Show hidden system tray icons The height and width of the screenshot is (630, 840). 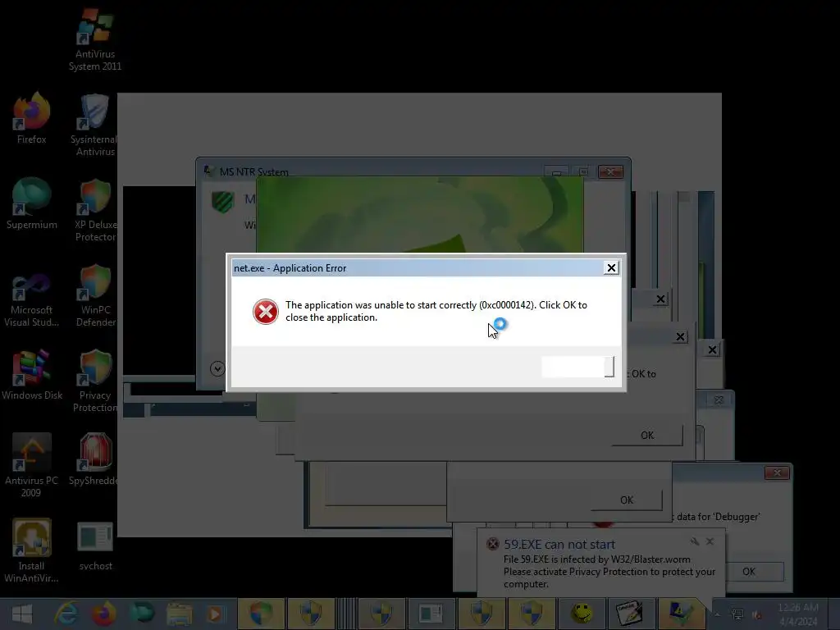click(717, 614)
